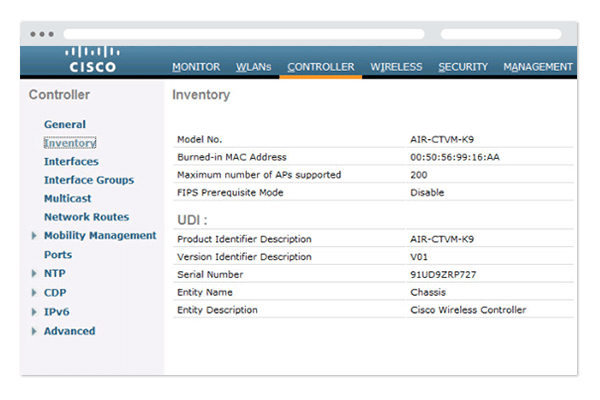Open the General sidebar link

coord(65,125)
